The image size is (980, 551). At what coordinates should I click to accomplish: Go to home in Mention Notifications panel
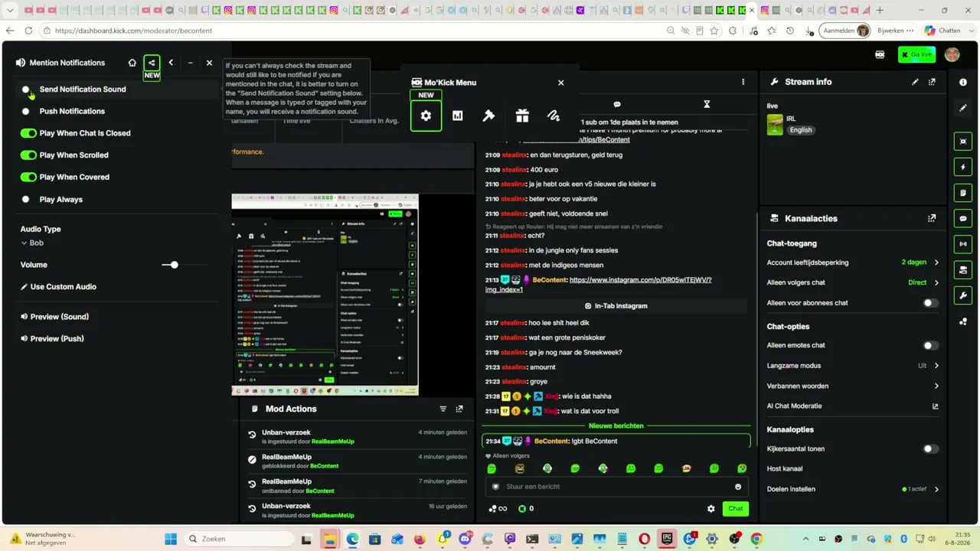(x=132, y=63)
